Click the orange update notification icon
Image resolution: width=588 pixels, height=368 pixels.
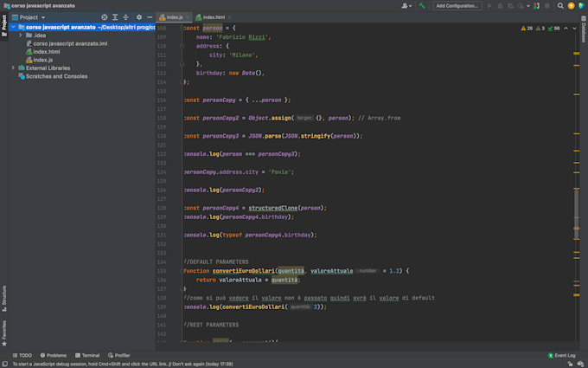(571, 6)
